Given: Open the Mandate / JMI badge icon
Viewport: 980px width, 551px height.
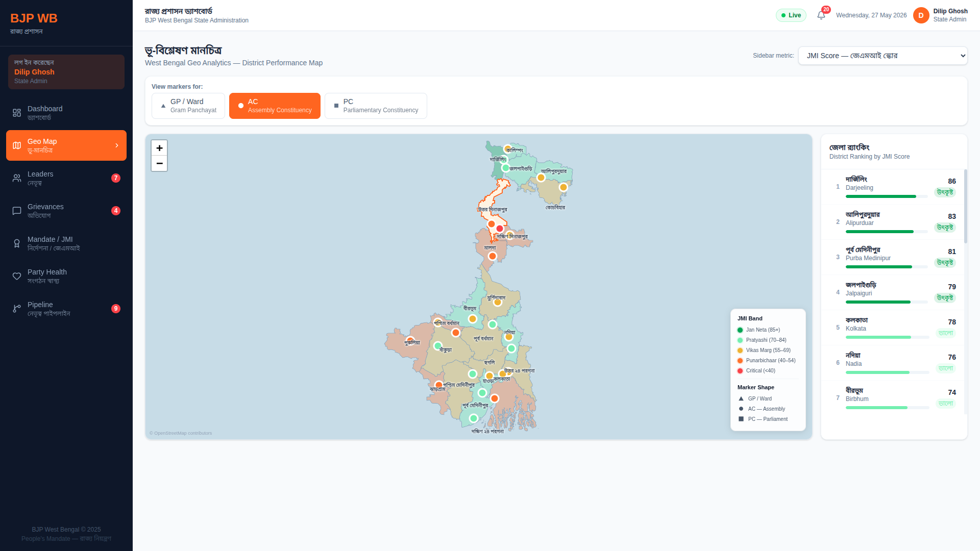Looking at the screenshot, I should coord(17,243).
